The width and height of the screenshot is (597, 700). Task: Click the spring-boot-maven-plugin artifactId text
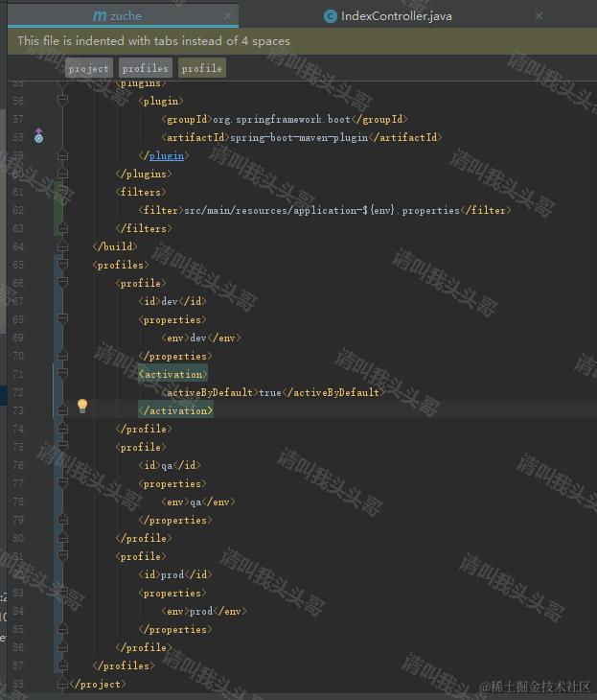(299, 137)
